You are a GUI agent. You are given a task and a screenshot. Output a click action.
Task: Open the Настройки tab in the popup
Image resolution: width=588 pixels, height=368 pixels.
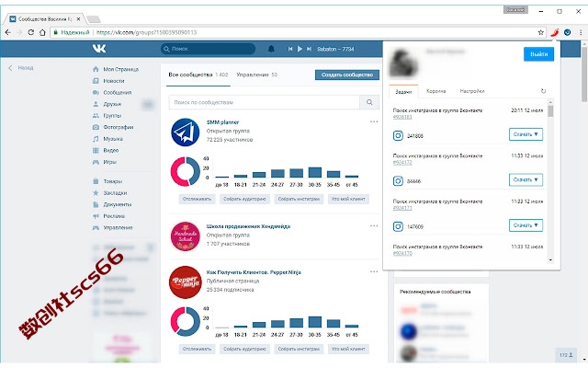click(472, 91)
